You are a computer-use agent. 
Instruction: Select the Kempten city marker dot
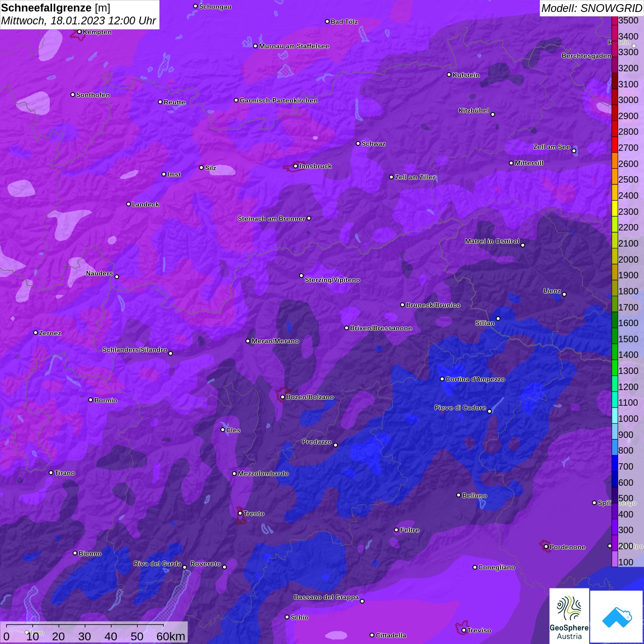[79, 32]
